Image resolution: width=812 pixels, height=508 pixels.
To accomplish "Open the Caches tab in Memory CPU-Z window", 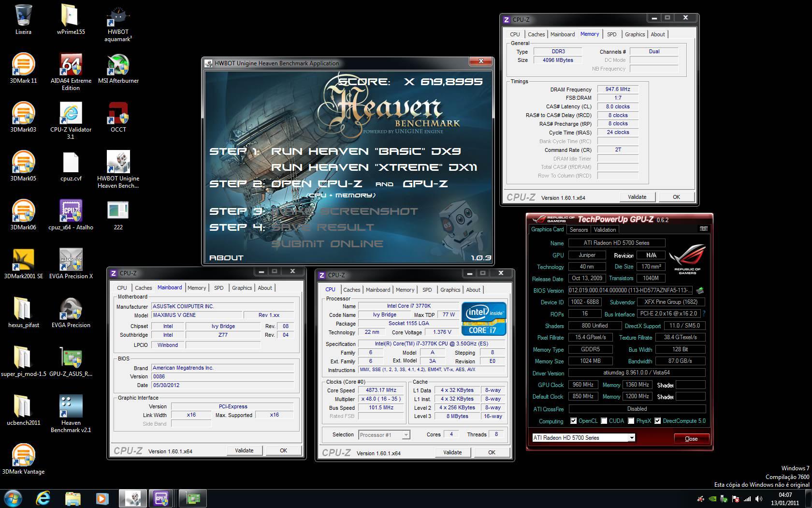I will (x=536, y=34).
